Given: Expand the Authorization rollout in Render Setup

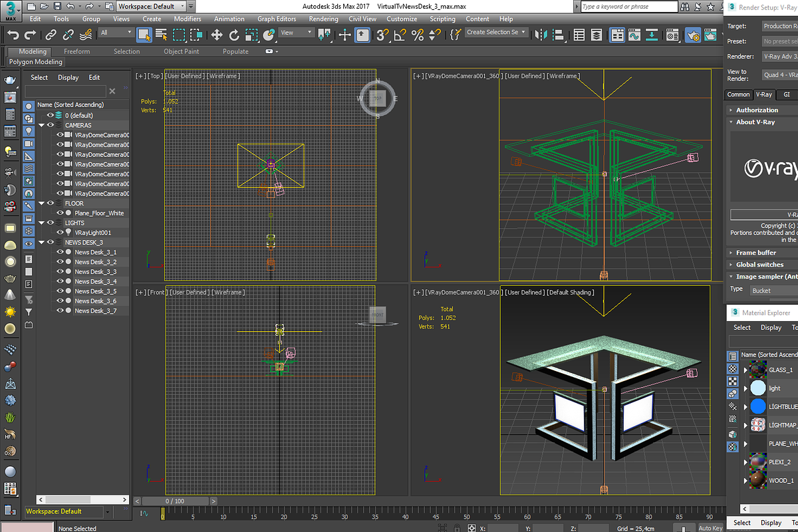Looking at the screenshot, I should (x=757, y=110).
